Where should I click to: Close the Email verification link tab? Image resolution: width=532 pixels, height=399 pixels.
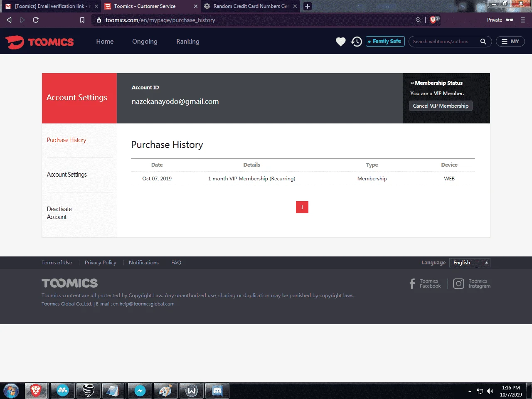(x=96, y=6)
